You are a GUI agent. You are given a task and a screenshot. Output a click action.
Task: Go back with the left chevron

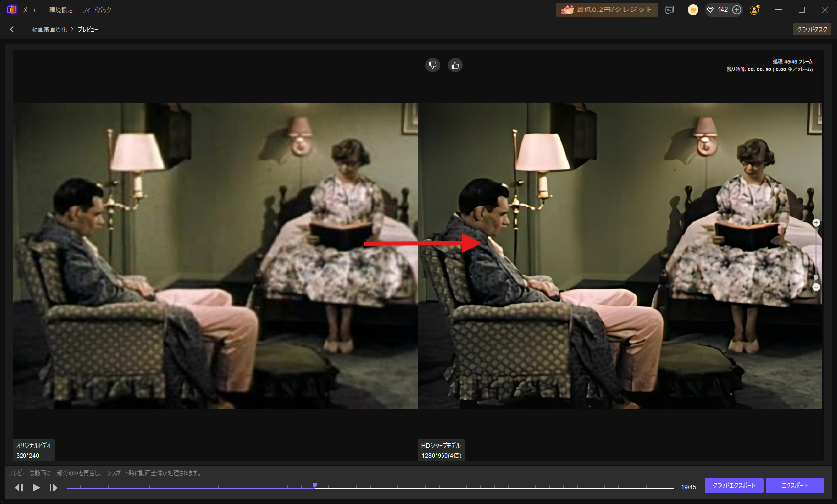click(x=12, y=29)
